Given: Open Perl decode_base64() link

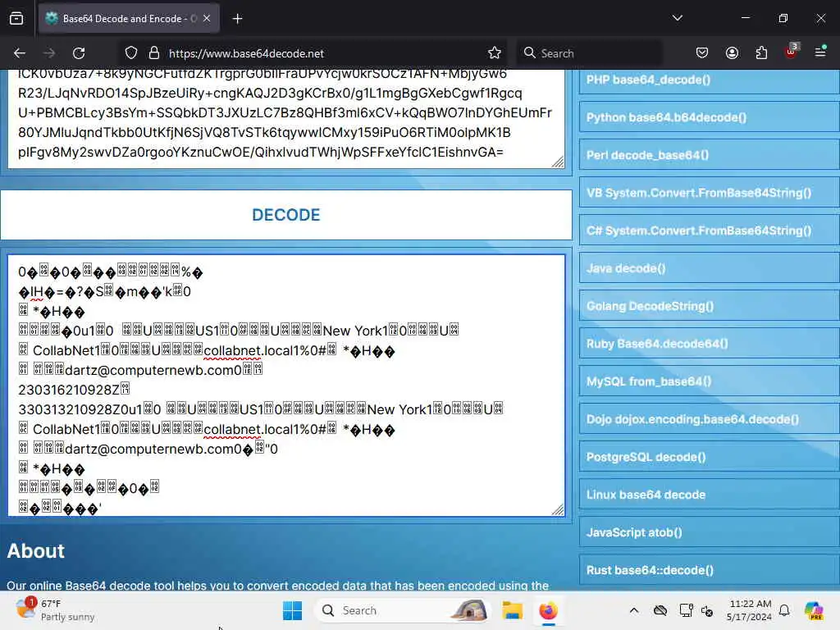Looking at the screenshot, I should click(x=710, y=155).
